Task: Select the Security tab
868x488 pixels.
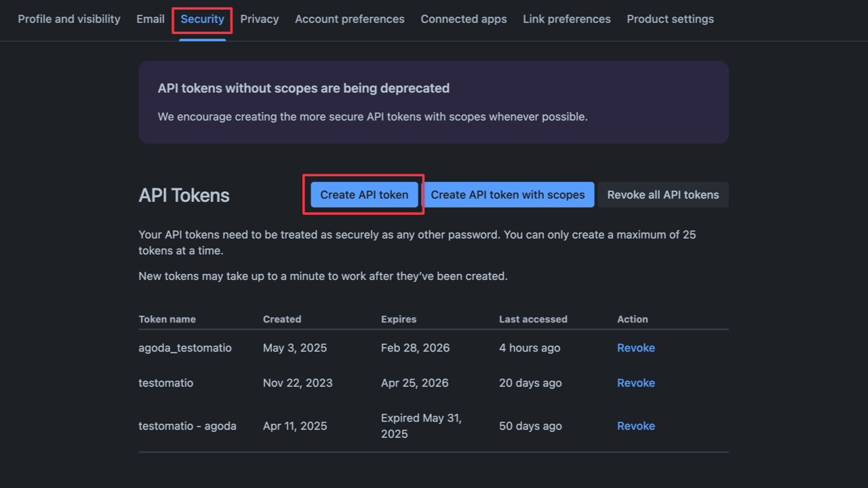Action: pyautogui.click(x=202, y=19)
